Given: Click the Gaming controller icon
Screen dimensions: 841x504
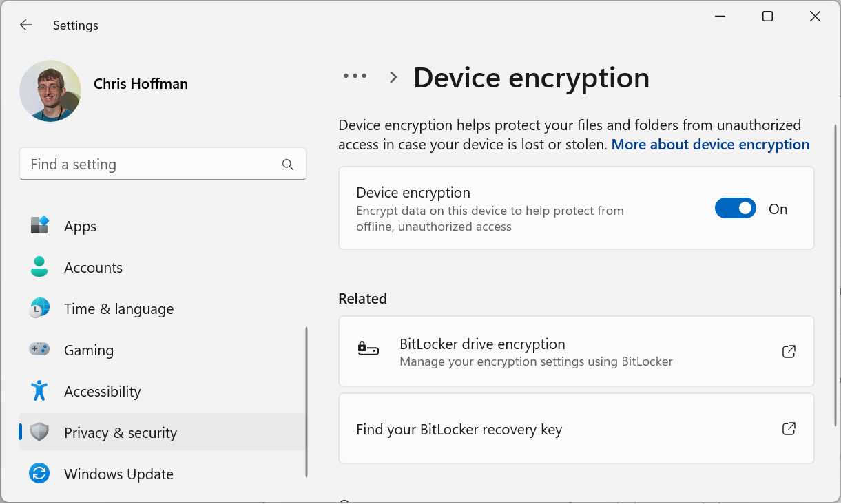Looking at the screenshot, I should click(39, 350).
